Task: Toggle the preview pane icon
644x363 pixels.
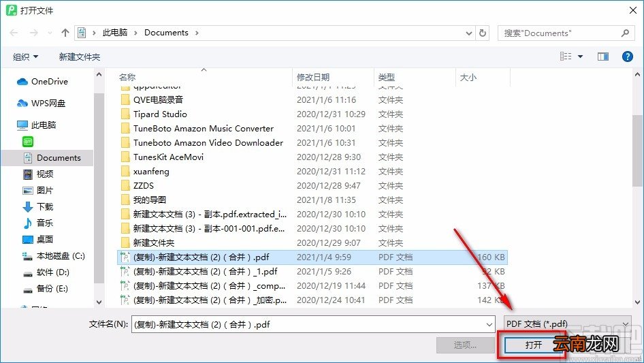Action: click(603, 57)
